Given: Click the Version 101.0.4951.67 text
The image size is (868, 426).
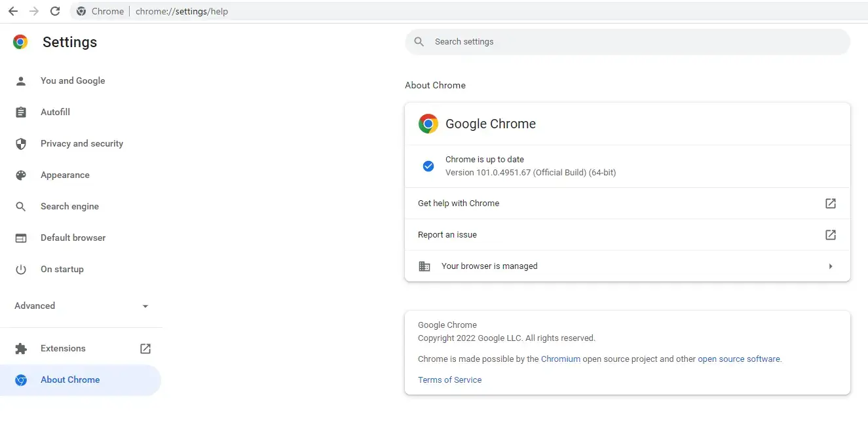Looking at the screenshot, I should click(531, 173).
